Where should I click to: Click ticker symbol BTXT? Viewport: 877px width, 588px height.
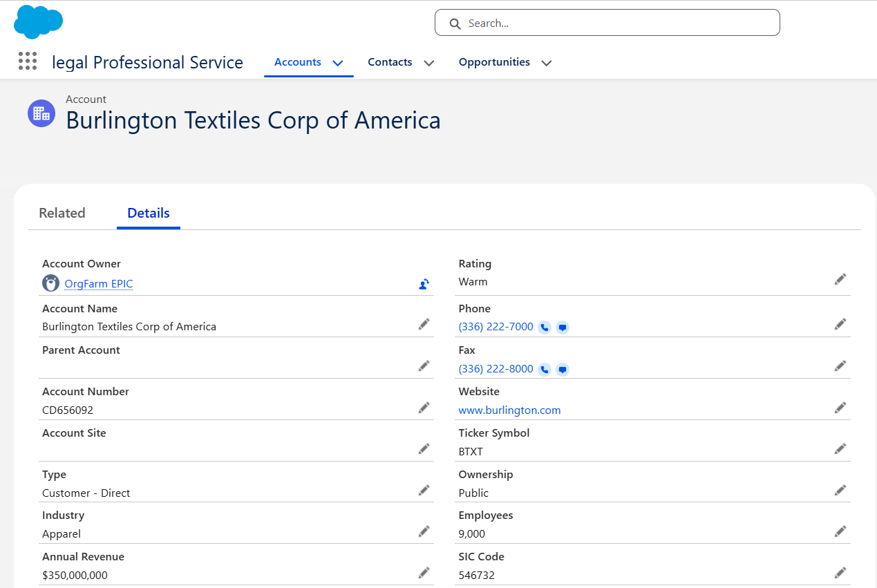click(471, 451)
